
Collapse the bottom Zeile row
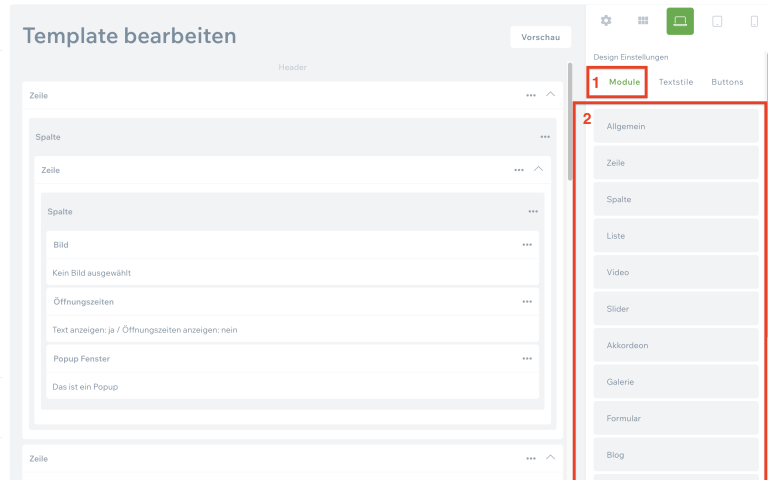point(550,458)
